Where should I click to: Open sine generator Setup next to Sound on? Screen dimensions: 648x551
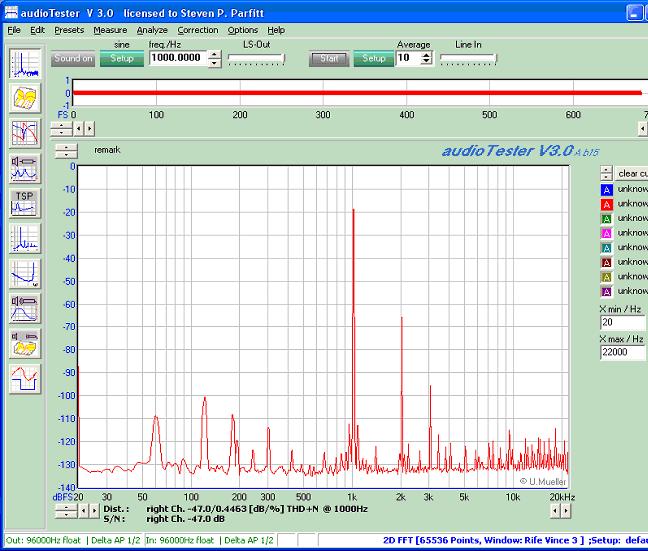pyautogui.click(x=122, y=58)
